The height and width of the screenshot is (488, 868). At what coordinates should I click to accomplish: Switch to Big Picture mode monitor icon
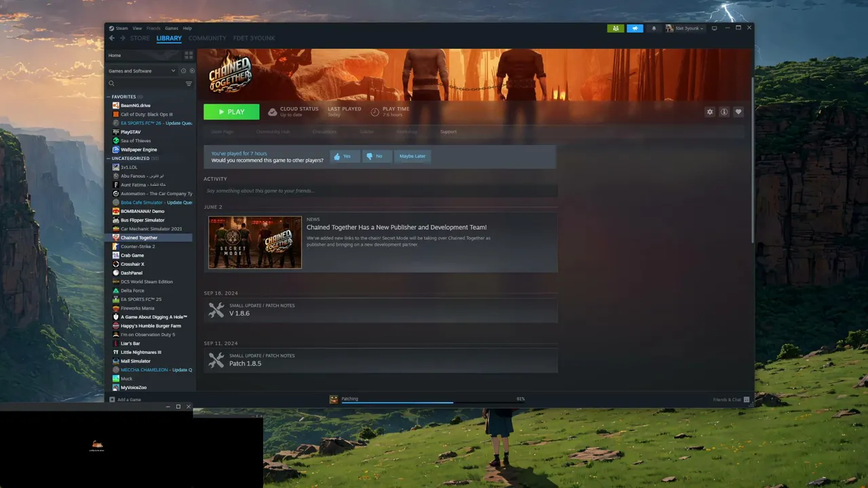point(714,28)
